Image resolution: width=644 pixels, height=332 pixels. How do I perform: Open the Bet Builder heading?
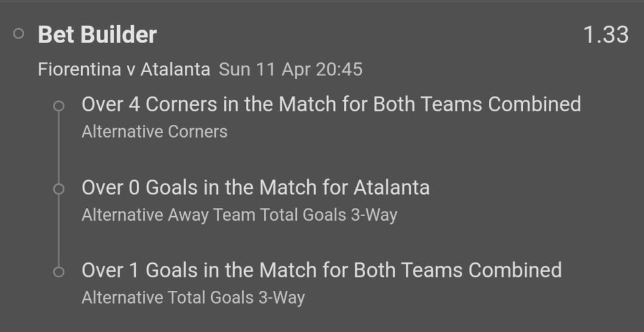(97, 35)
